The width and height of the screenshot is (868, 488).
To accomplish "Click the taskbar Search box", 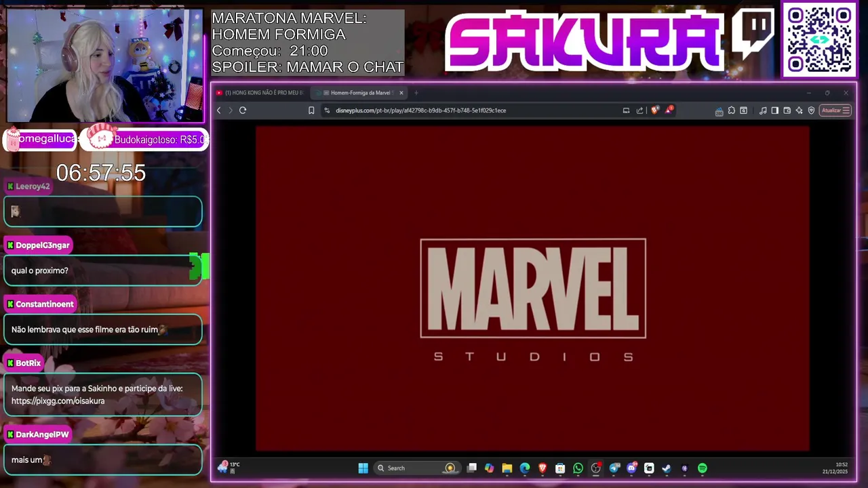I will pyautogui.click(x=417, y=468).
